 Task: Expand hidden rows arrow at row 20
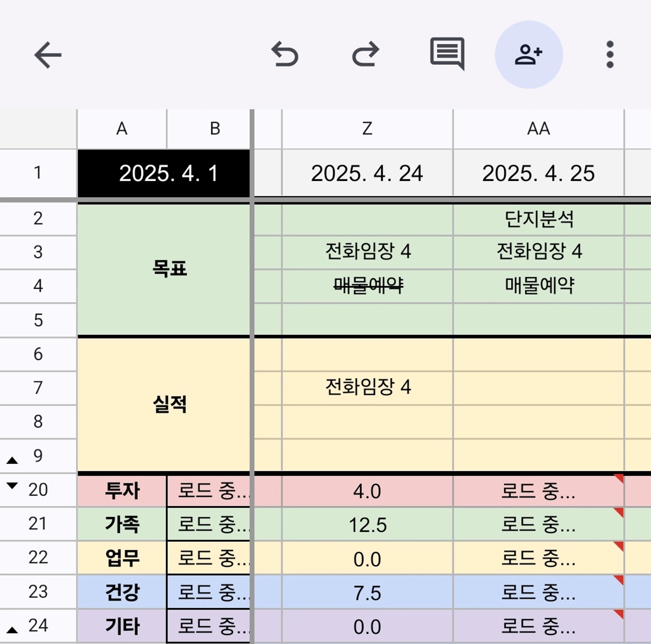point(12,486)
